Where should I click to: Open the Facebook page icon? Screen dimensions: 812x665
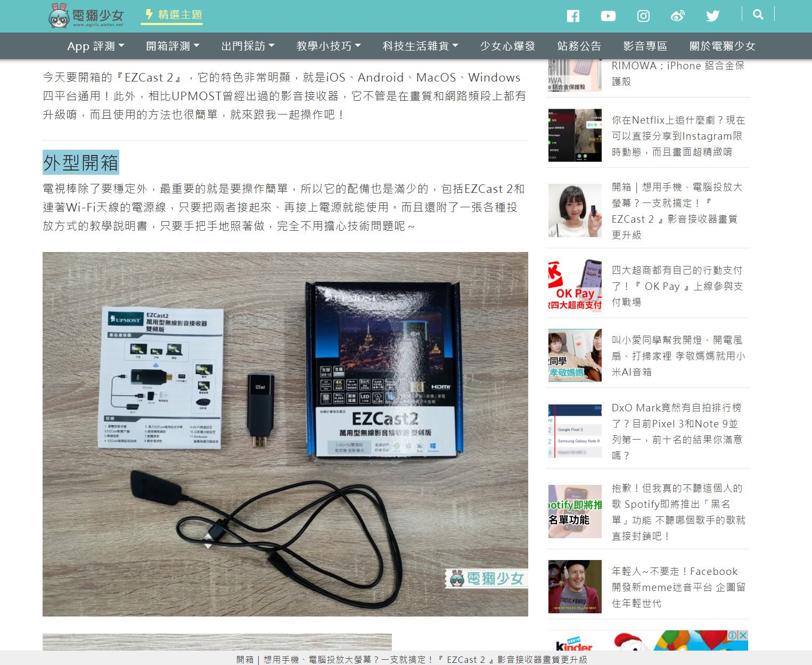pos(573,16)
